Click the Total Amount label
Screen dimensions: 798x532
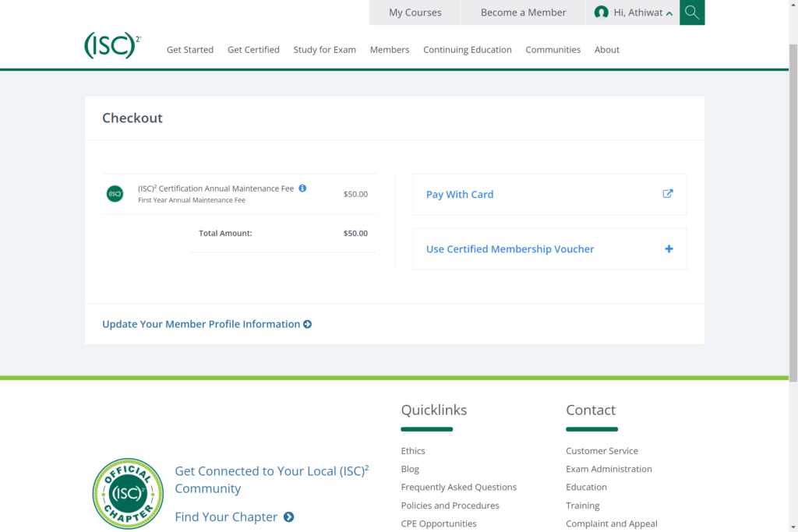click(225, 233)
